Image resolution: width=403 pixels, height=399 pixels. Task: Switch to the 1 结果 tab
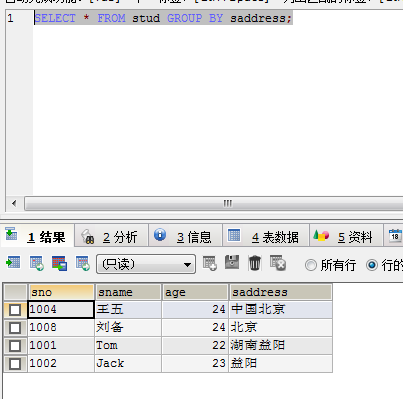37,236
